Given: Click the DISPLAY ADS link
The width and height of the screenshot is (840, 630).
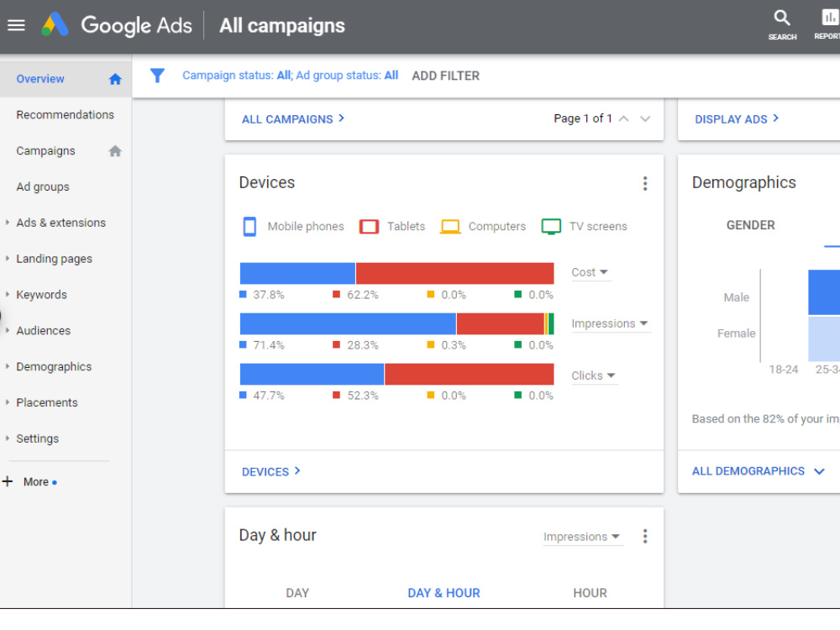Looking at the screenshot, I should click(737, 119).
